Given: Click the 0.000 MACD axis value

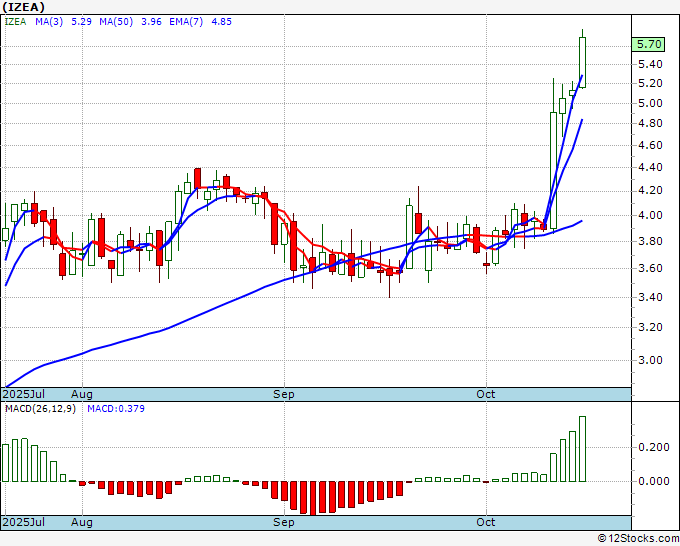Looking at the screenshot, I should [x=651, y=481].
